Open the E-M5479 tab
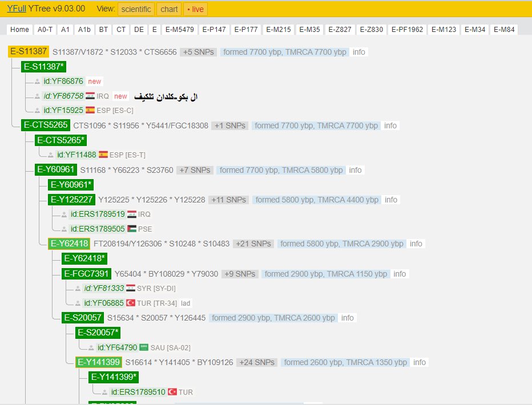This screenshot has height=405, width=532. (179, 30)
